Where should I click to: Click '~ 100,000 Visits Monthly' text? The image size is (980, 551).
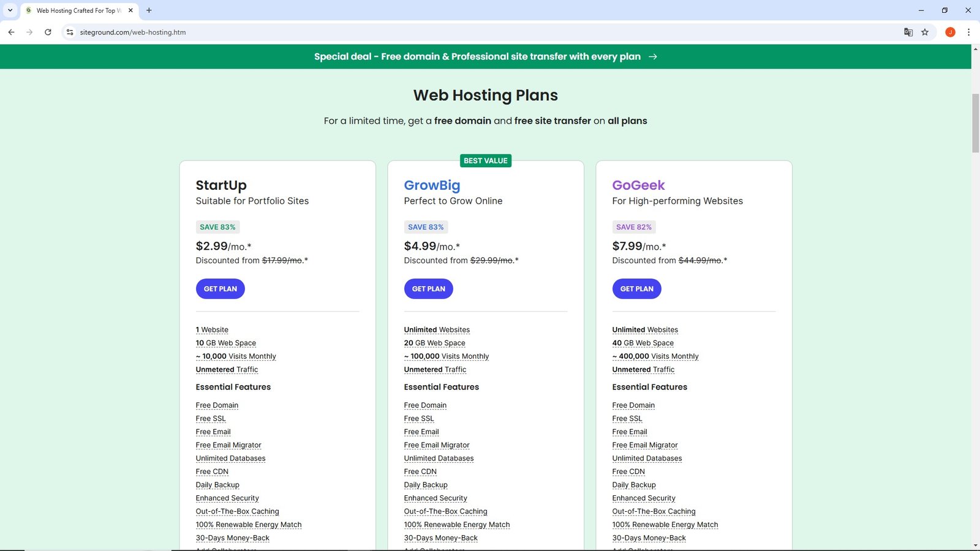(x=447, y=356)
